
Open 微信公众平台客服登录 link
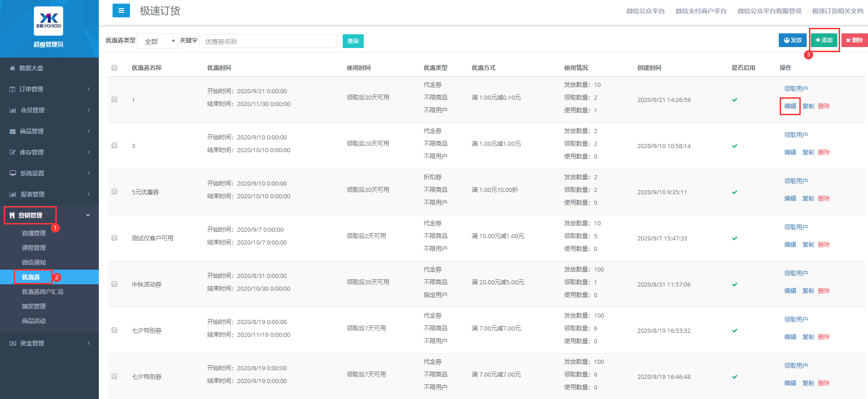pyautogui.click(x=769, y=11)
